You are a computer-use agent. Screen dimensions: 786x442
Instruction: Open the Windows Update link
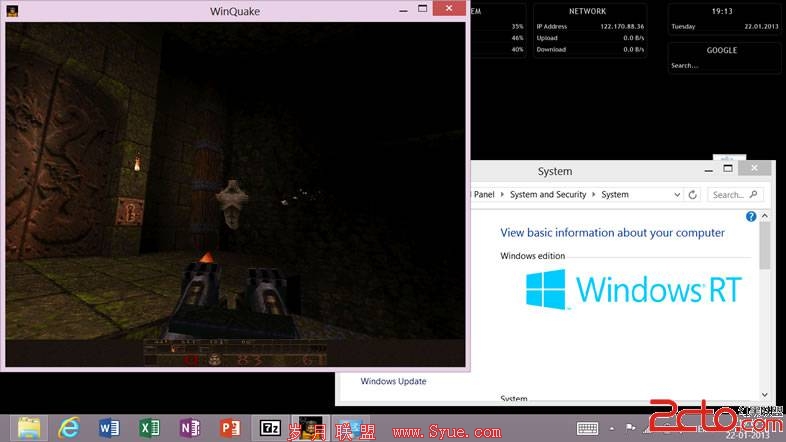[394, 381]
